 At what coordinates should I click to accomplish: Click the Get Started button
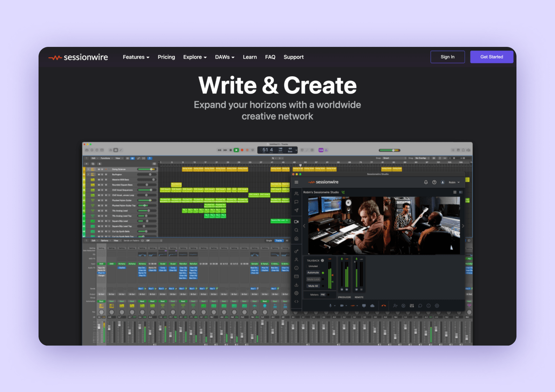[492, 57]
